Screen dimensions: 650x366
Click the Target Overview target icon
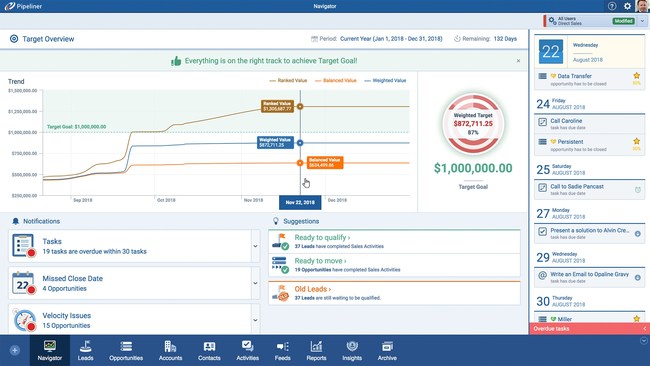[x=14, y=39]
